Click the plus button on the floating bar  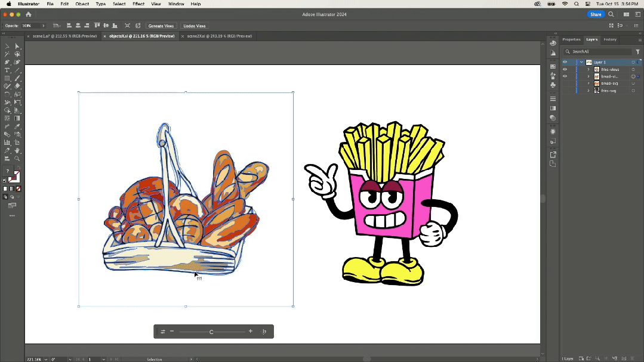point(251,331)
